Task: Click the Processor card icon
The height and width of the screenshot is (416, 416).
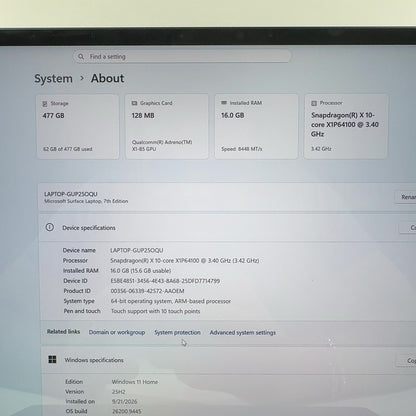Action: 314,103
